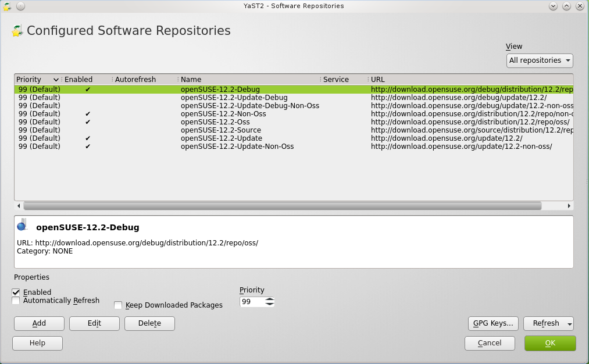
Task: Click the Enabled checkmark for openSUSE-12.2-Oss row
Action: pos(88,122)
